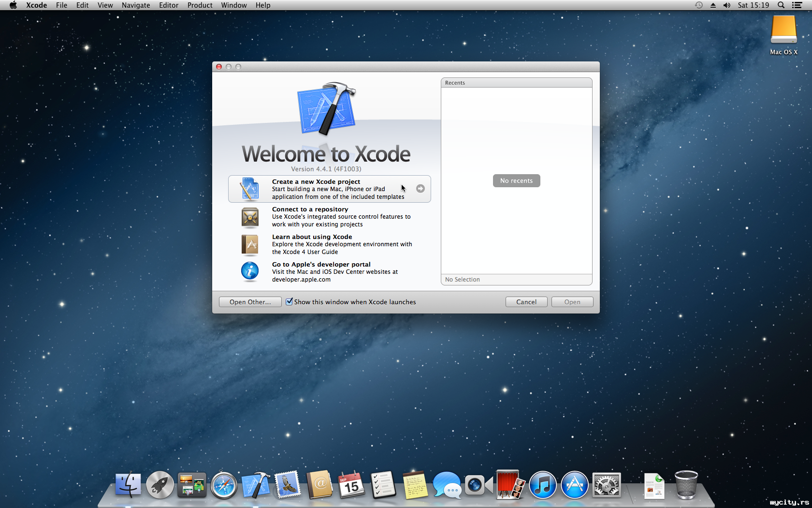
Task: Click the Connect to a repository vault icon
Action: (x=250, y=217)
